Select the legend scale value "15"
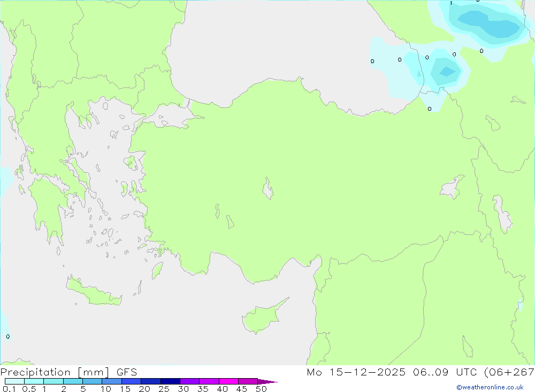535x392 pixels. 125,389
